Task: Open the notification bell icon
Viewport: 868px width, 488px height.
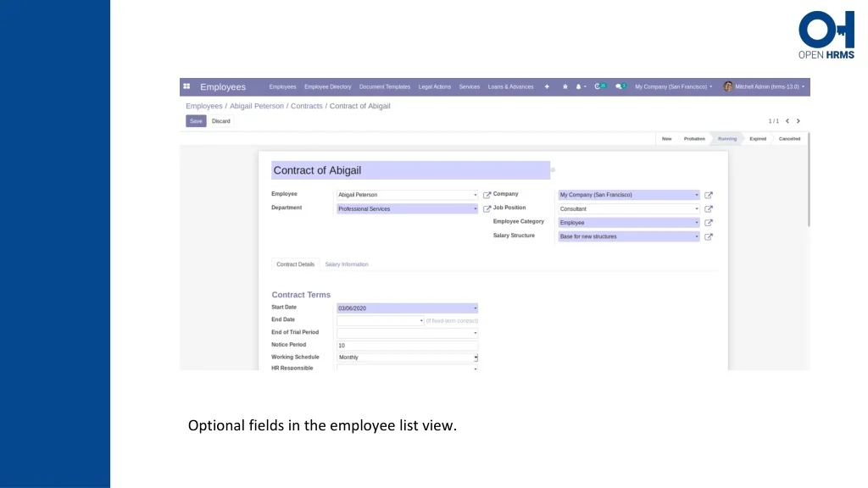Action: 579,86
